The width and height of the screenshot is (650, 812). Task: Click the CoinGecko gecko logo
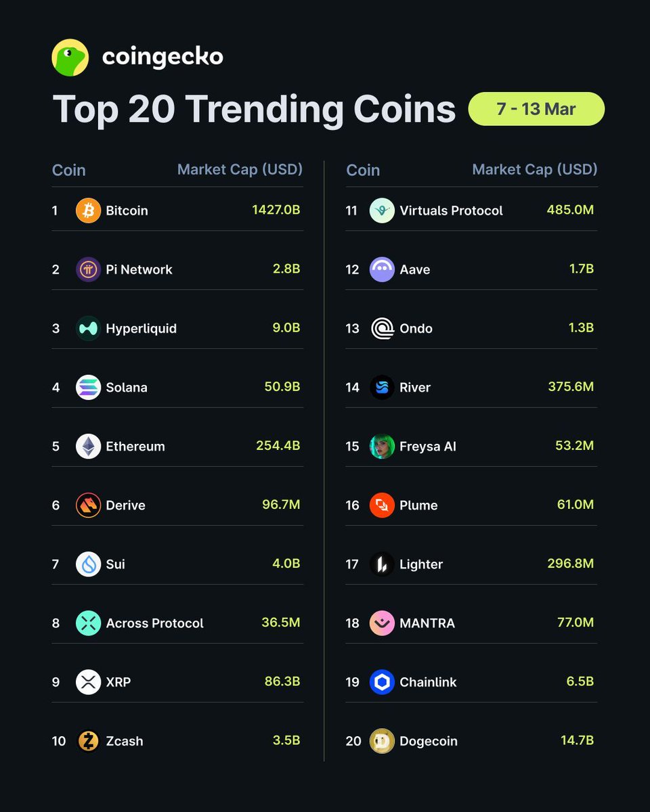[70, 58]
